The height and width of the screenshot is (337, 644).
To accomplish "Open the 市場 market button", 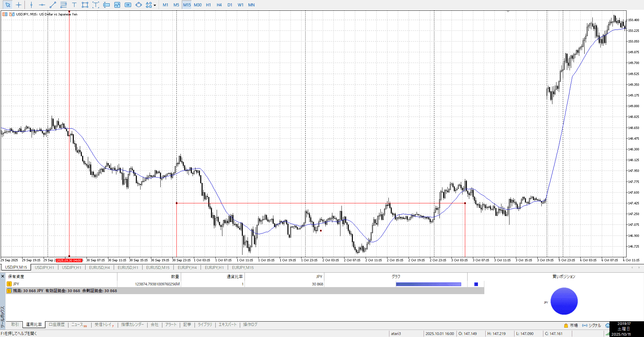I will point(571,325).
